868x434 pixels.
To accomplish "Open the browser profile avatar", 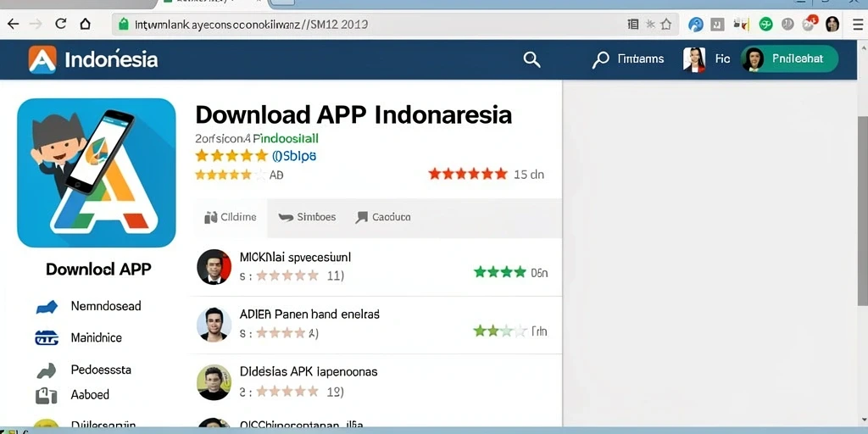I will point(832,24).
